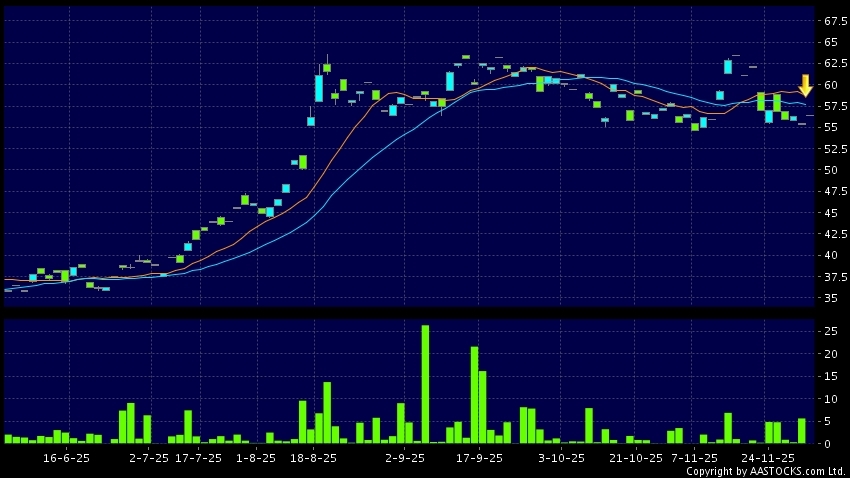Image resolution: width=850 pixels, height=478 pixels.
Task: Select the 3-10-25 date label
Action: 561,457
